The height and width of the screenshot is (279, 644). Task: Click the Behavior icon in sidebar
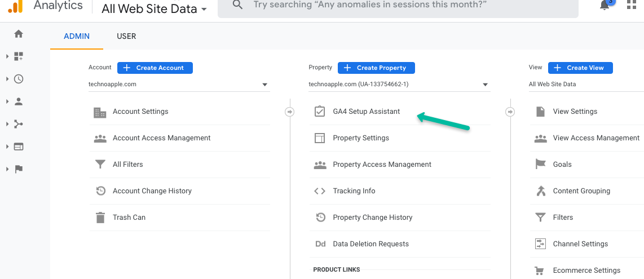(x=19, y=147)
